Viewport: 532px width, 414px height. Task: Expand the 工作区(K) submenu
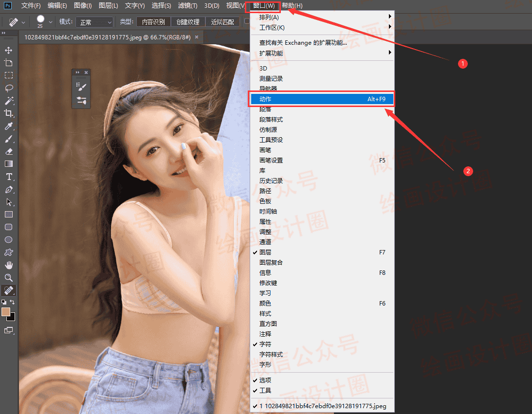(322, 27)
